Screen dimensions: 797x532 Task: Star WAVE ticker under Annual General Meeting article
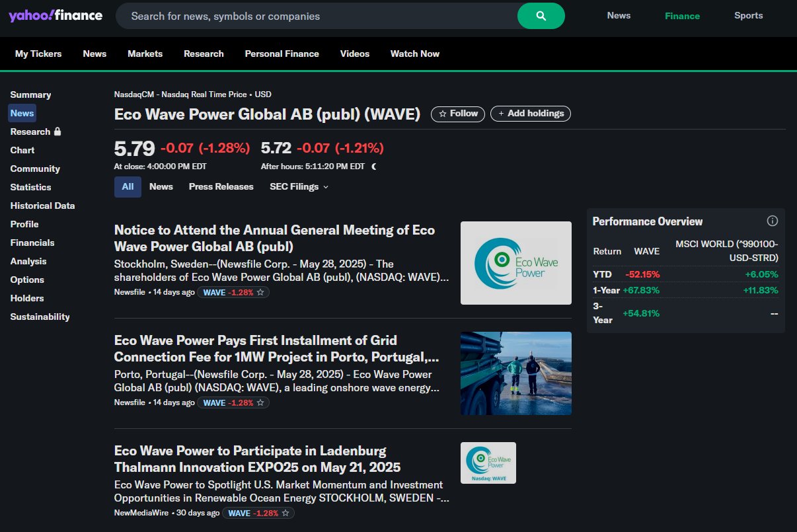[x=261, y=292]
